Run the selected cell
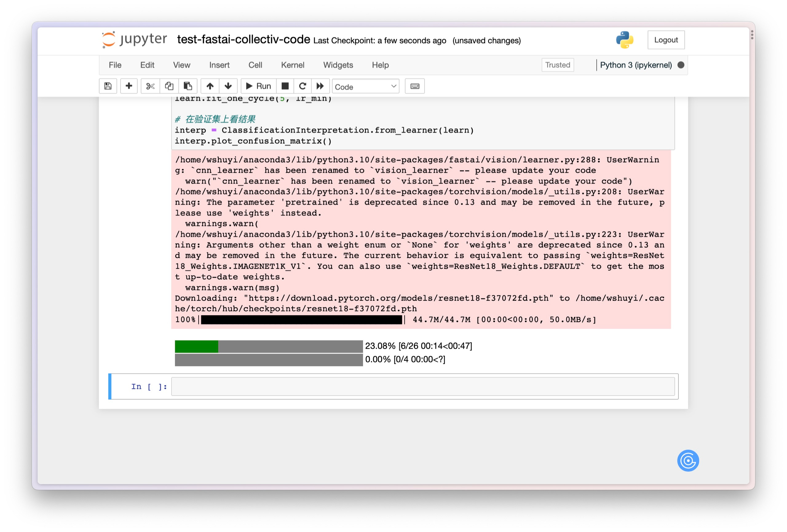 pyautogui.click(x=258, y=86)
